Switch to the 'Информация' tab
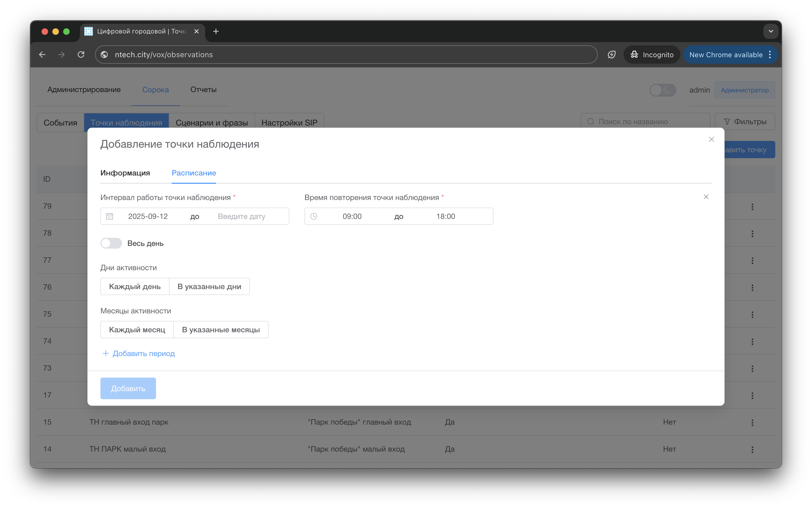 (125, 173)
